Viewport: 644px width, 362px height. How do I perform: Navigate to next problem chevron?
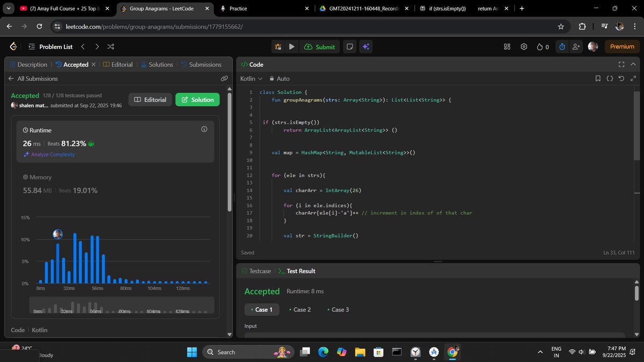[x=97, y=47]
